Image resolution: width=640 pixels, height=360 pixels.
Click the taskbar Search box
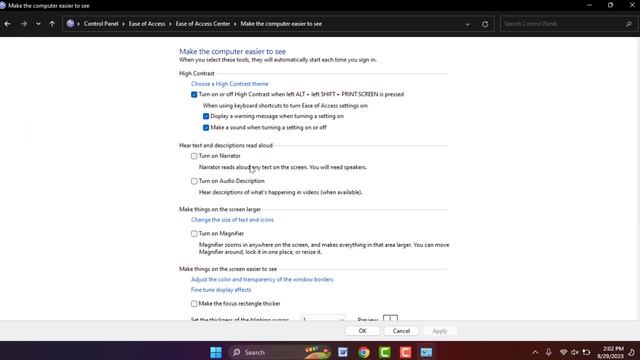coord(280,352)
